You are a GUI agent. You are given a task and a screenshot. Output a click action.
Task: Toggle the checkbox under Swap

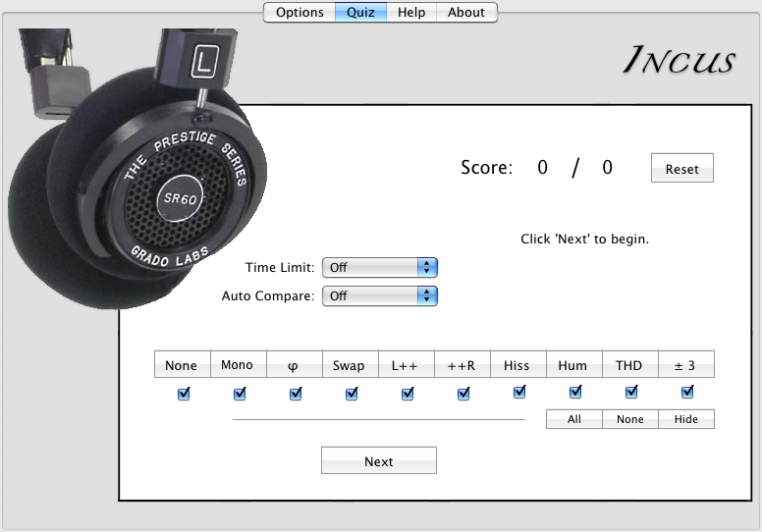click(352, 394)
